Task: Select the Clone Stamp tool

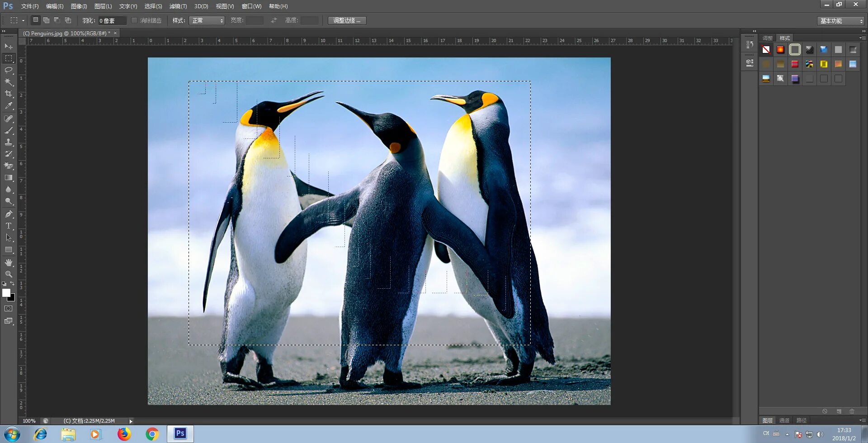Action: coord(9,142)
